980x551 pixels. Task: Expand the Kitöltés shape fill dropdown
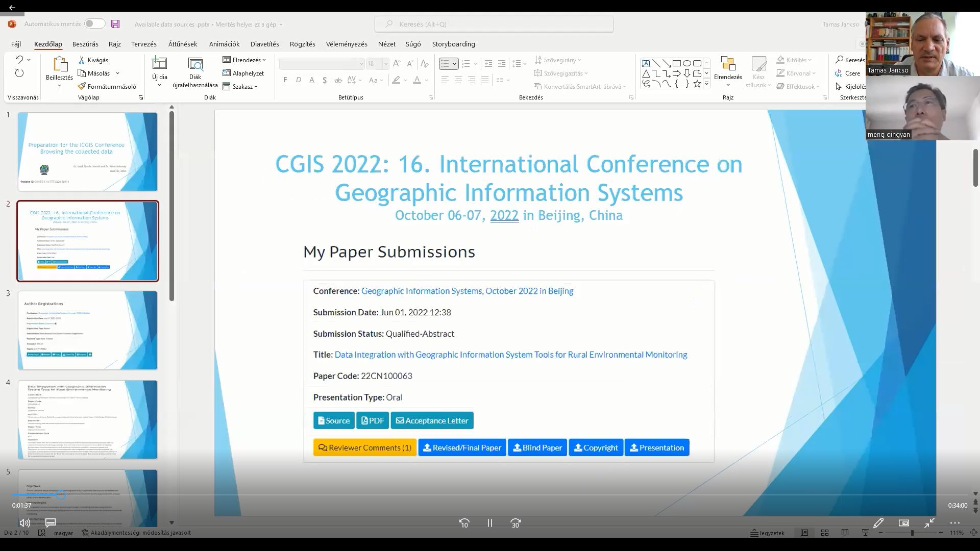pos(794,60)
